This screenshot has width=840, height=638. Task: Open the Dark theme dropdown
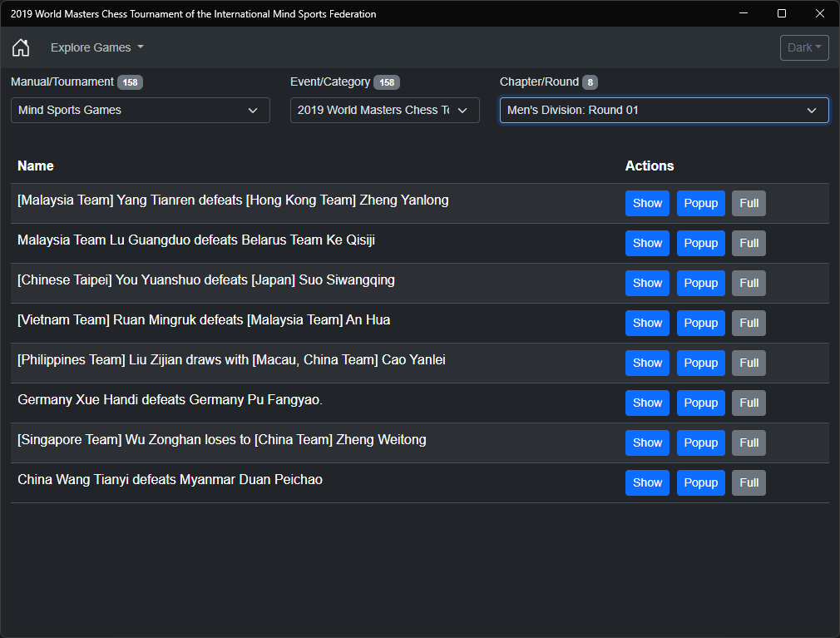pos(804,47)
